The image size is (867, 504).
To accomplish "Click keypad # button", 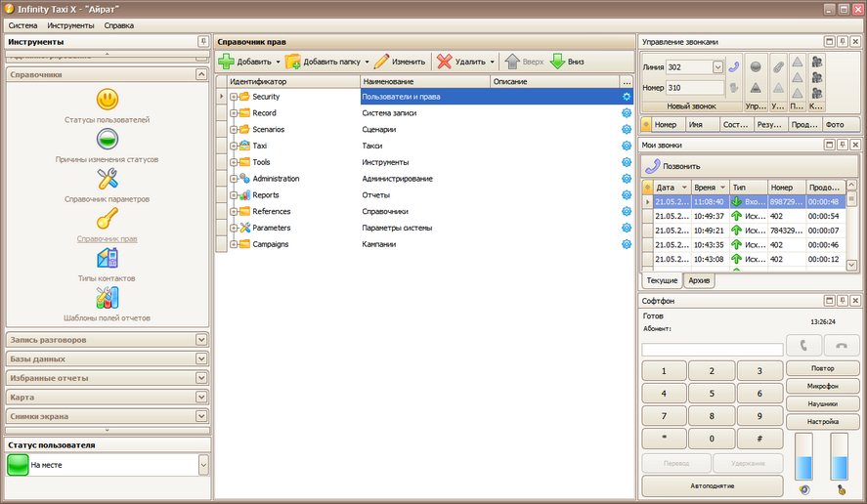I will [x=759, y=439].
